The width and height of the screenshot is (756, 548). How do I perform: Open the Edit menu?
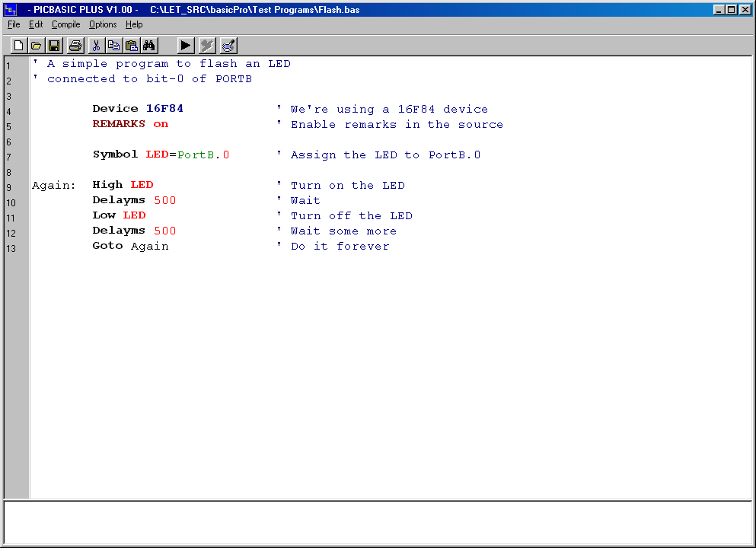[36, 24]
